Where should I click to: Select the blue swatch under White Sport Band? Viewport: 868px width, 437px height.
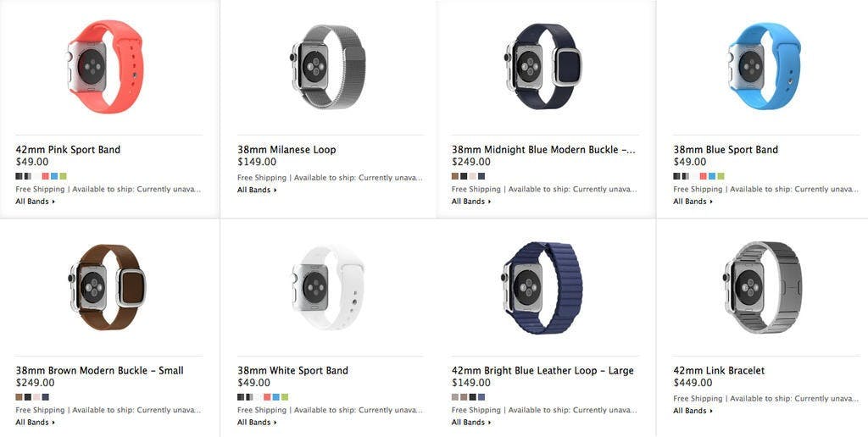[x=276, y=396]
